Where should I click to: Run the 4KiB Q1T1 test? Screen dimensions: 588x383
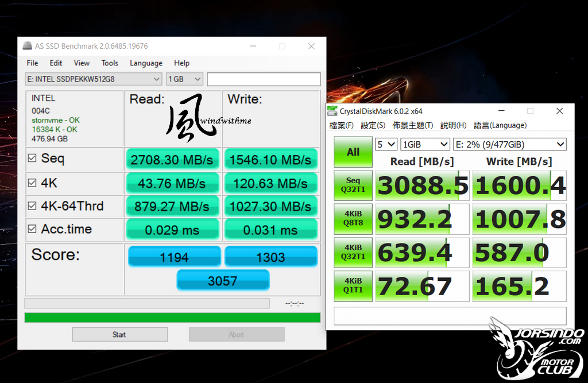pos(353,285)
